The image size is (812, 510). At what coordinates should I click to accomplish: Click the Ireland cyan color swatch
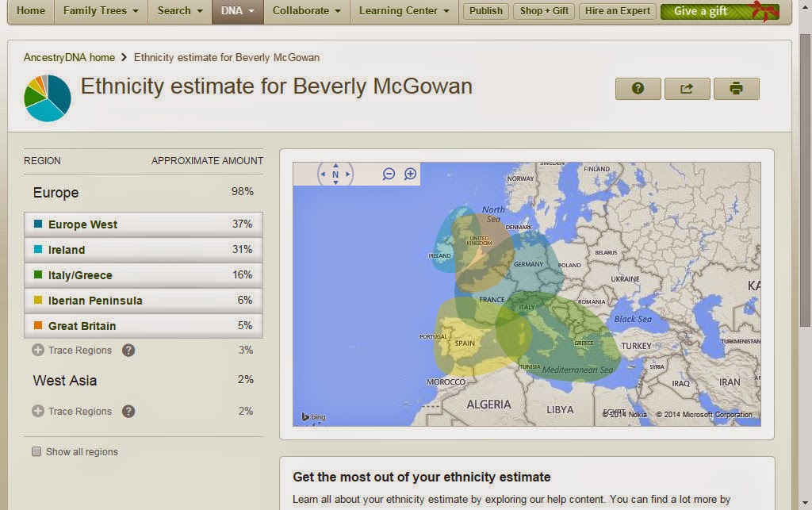38,249
